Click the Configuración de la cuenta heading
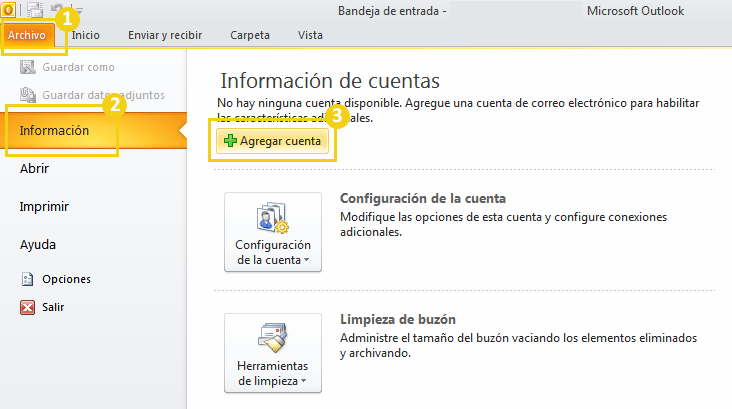 [x=422, y=198]
